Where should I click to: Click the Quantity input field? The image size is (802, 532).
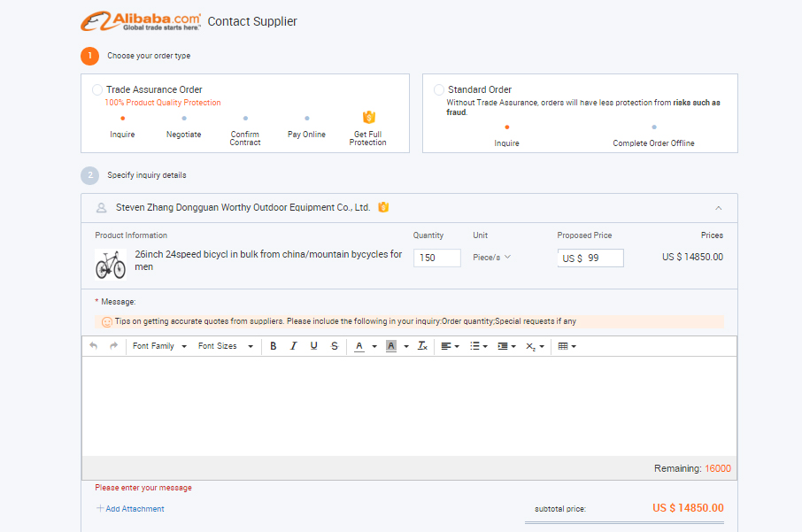(437, 258)
